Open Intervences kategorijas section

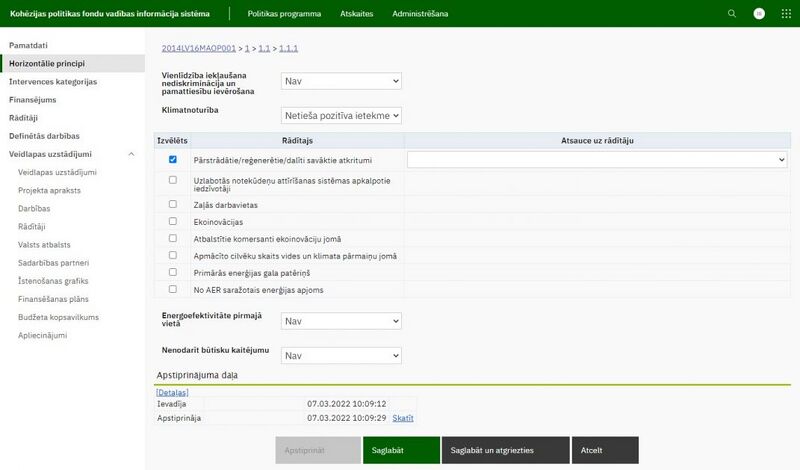click(53, 82)
